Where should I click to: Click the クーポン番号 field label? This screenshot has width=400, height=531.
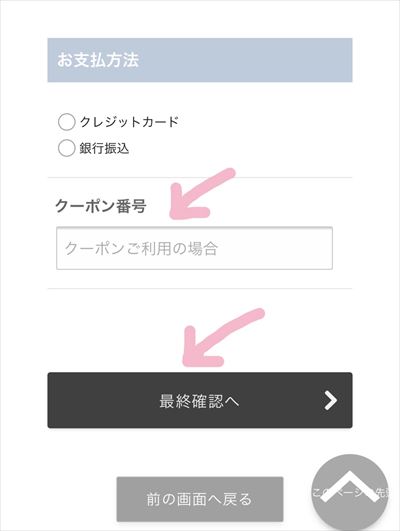[x=101, y=206]
